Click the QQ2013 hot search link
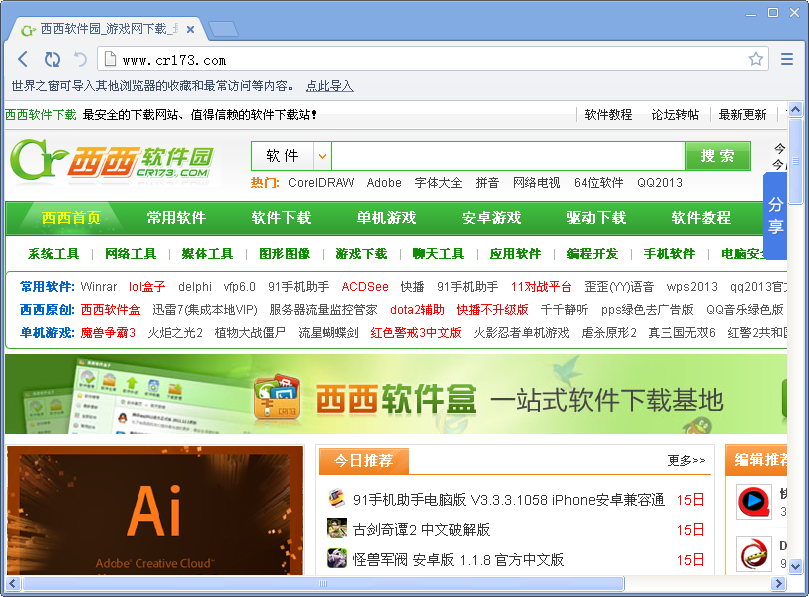Viewport: 809px width, 597px height. click(x=659, y=183)
